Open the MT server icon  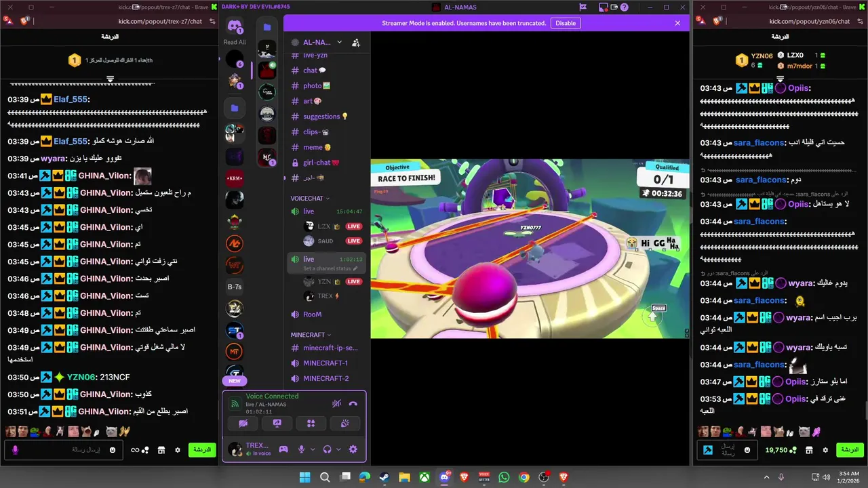click(x=235, y=351)
